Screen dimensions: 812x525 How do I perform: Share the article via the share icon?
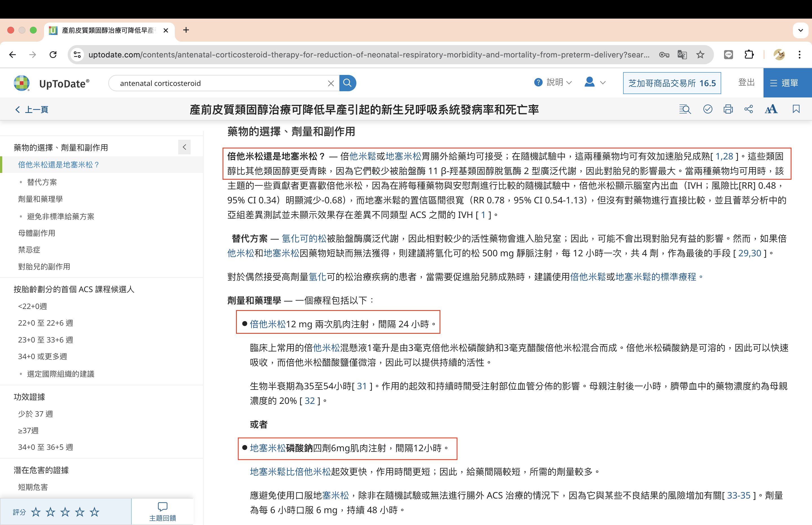749,109
